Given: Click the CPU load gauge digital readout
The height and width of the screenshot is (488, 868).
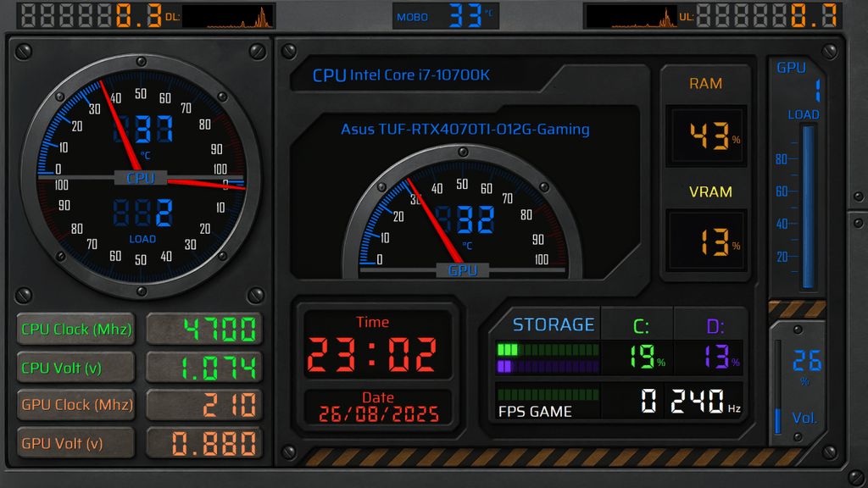Looking at the screenshot, I should [143, 213].
